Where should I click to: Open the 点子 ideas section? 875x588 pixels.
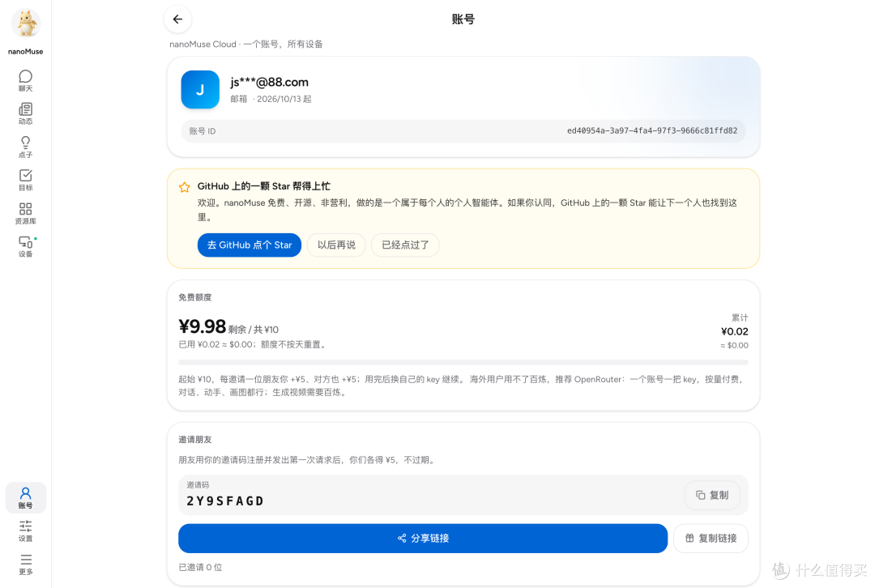(x=26, y=147)
